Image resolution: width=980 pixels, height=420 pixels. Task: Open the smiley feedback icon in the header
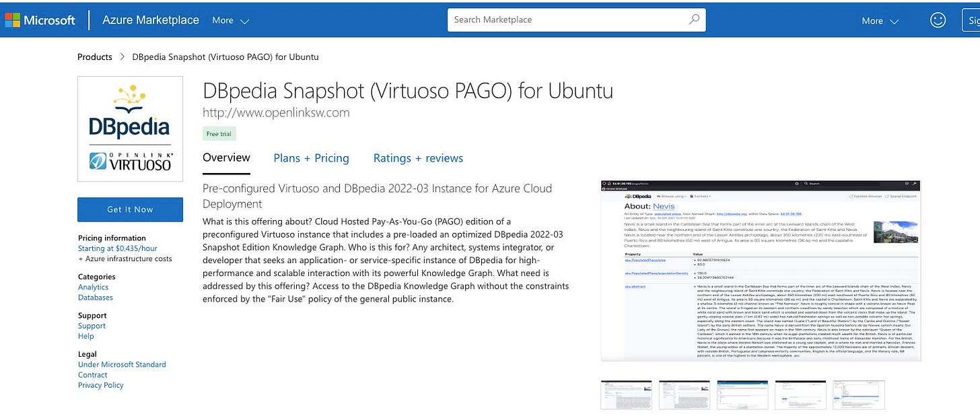coord(938,20)
